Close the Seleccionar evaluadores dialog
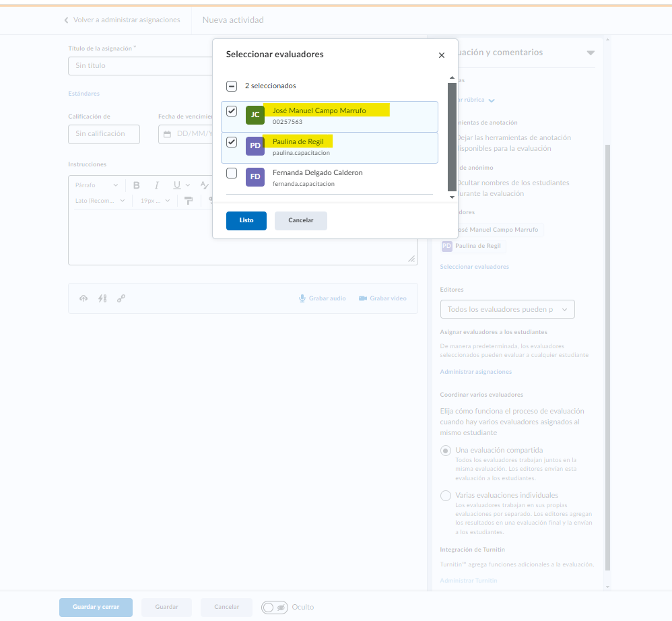This screenshot has width=672, height=621. click(x=442, y=55)
